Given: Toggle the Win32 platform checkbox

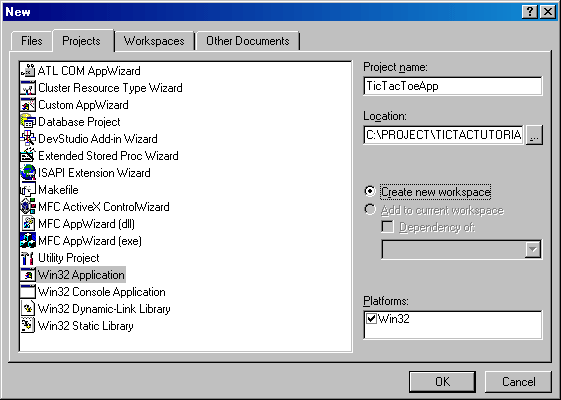Looking at the screenshot, I should tap(372, 318).
